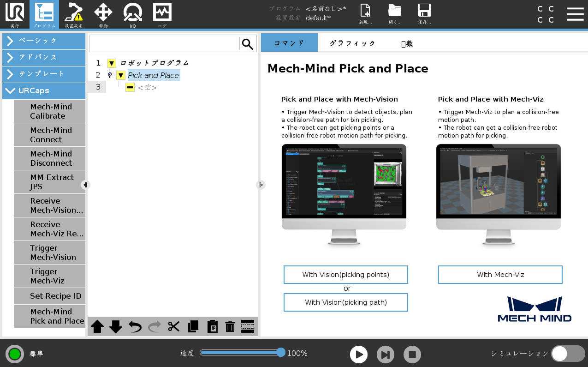
Task: Insert Mech-Mind Calibrate node
Action: pos(49,111)
